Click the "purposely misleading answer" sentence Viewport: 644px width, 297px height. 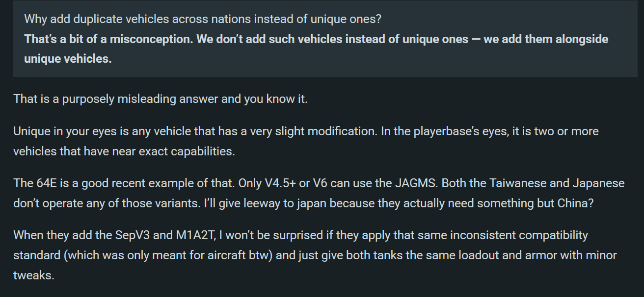[161, 99]
